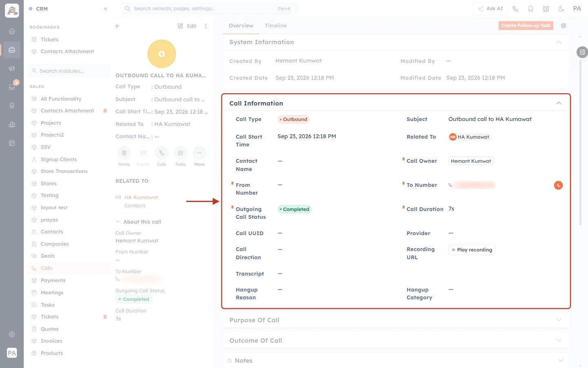Click the HA Kumawat Related To chip

click(470, 137)
